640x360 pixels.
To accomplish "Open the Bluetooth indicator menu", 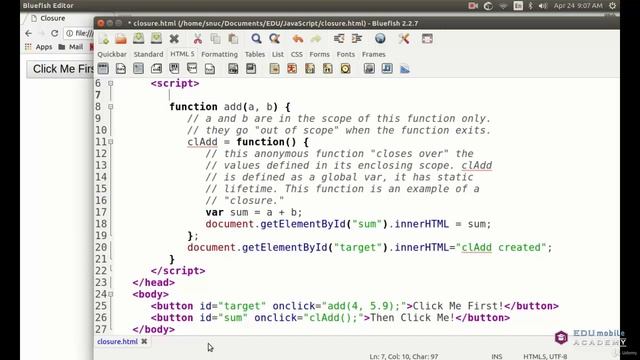I will 530,6.
